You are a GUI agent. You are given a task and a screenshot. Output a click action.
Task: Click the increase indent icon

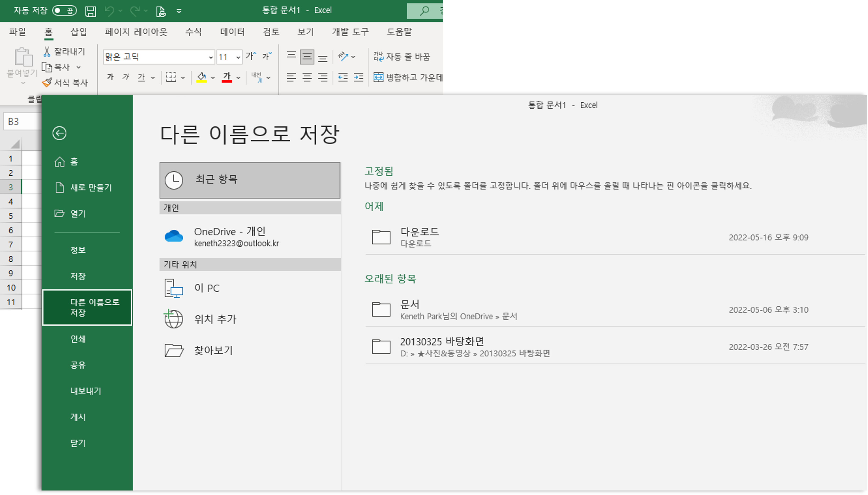[359, 77]
